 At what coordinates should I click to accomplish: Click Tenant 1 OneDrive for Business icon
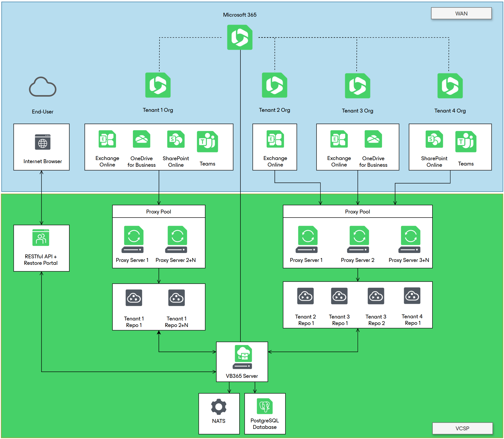point(141,139)
